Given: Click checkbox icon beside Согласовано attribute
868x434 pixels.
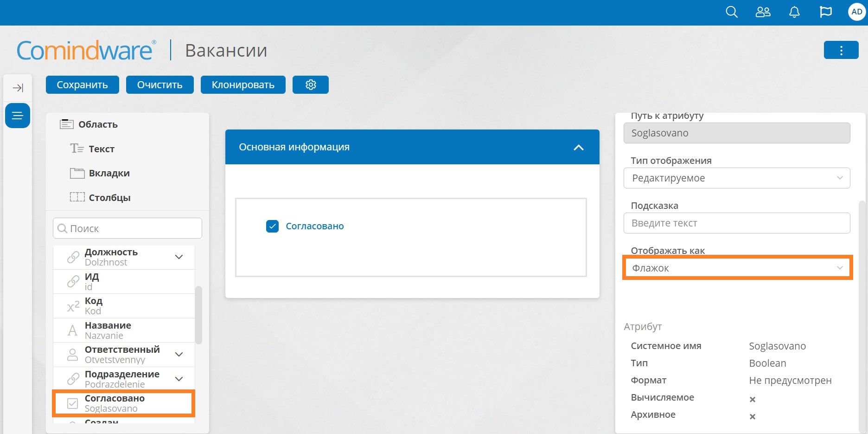Looking at the screenshot, I should (72, 403).
